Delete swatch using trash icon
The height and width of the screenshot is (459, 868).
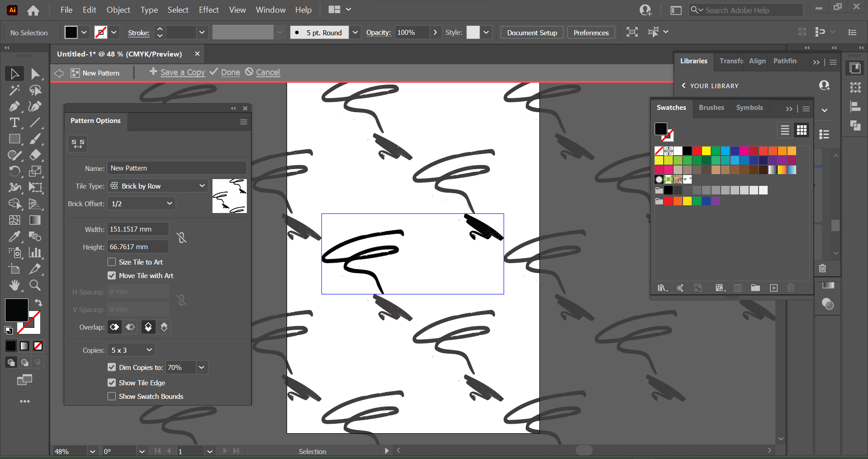(x=790, y=288)
